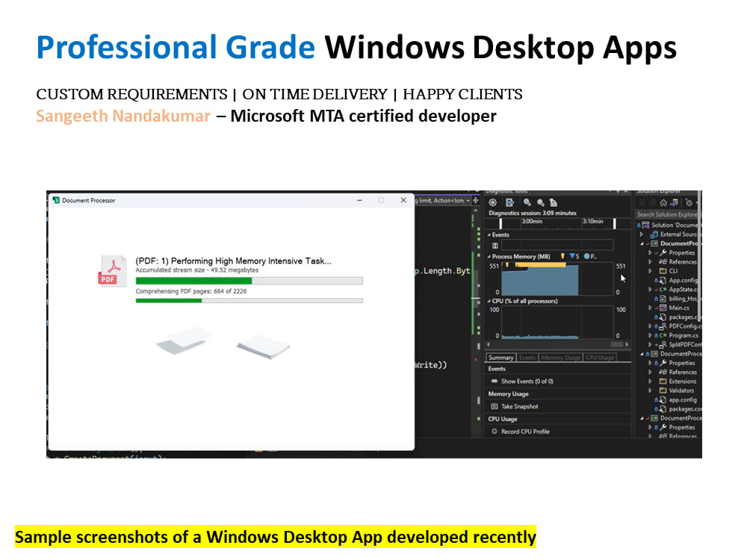Collapse the Events section in Diagnostic Tools

point(489,234)
